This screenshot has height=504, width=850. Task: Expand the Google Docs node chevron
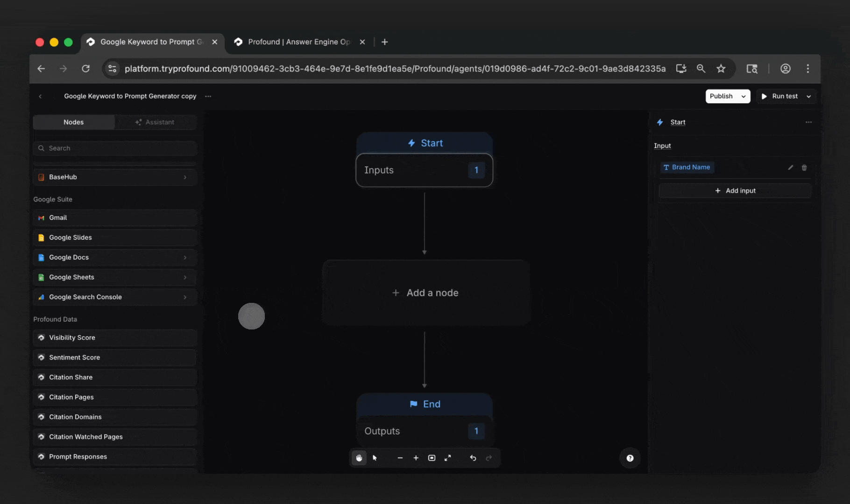click(185, 258)
